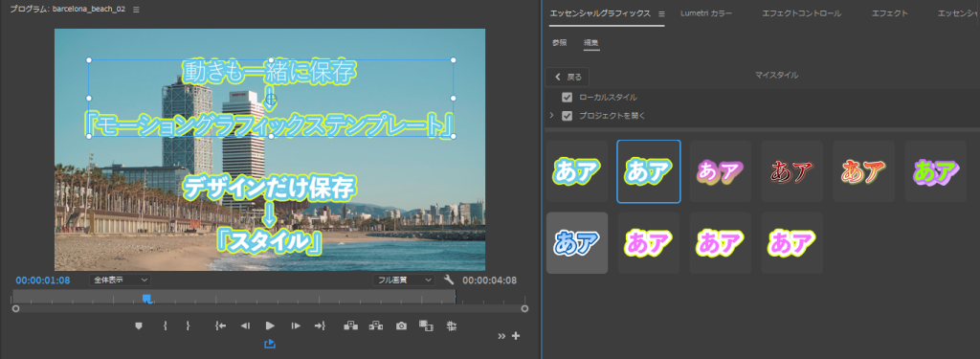The width and height of the screenshot is (980, 359).
Task: Apply the dark red outlined style thumbnail
Action: pos(791,171)
